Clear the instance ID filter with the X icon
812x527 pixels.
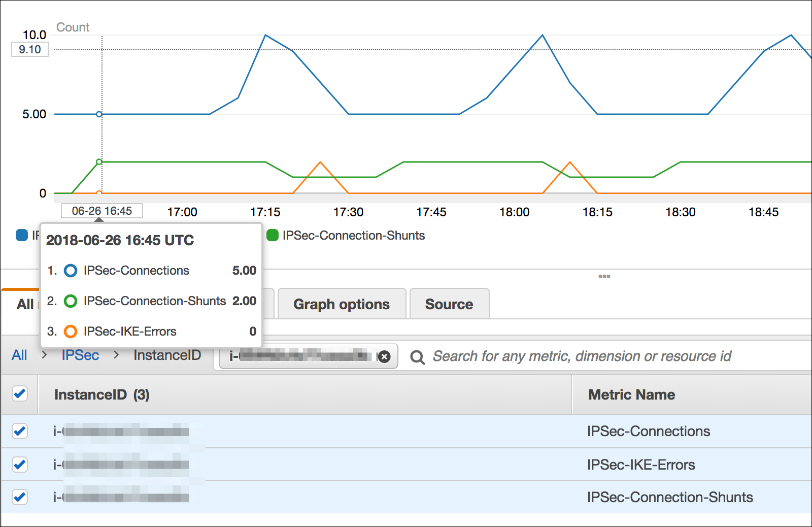coord(385,356)
